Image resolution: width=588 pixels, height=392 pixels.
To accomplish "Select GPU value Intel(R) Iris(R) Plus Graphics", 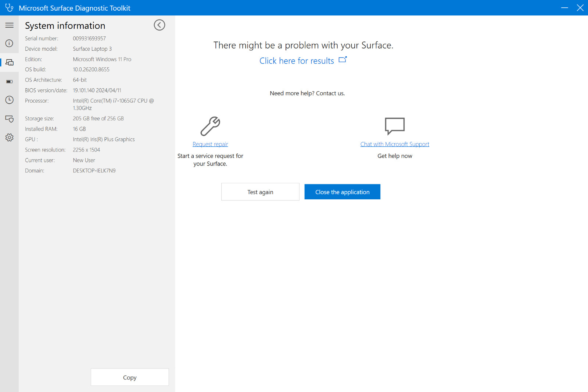I will pos(104,139).
